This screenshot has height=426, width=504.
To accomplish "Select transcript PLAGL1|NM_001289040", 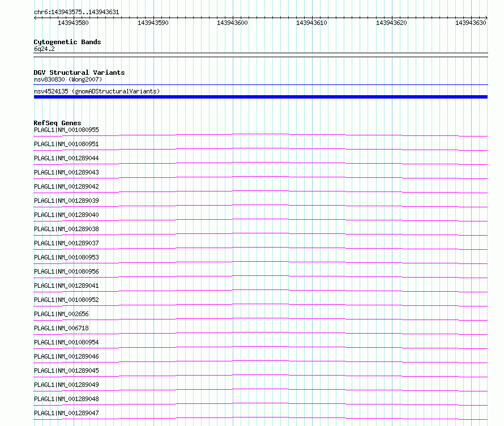I will point(66,215).
